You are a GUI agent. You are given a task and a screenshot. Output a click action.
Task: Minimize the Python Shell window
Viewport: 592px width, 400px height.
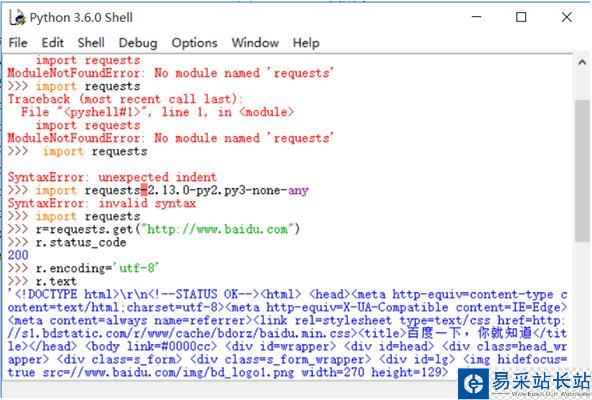(476, 17)
